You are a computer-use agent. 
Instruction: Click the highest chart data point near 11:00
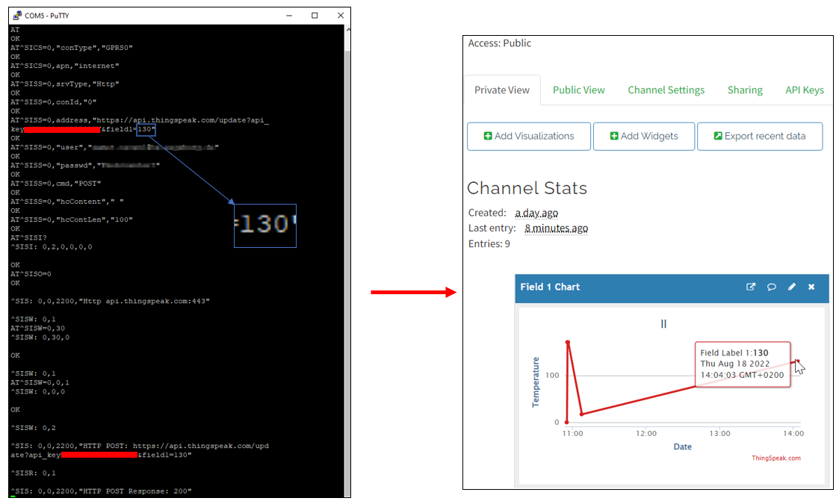coord(568,343)
